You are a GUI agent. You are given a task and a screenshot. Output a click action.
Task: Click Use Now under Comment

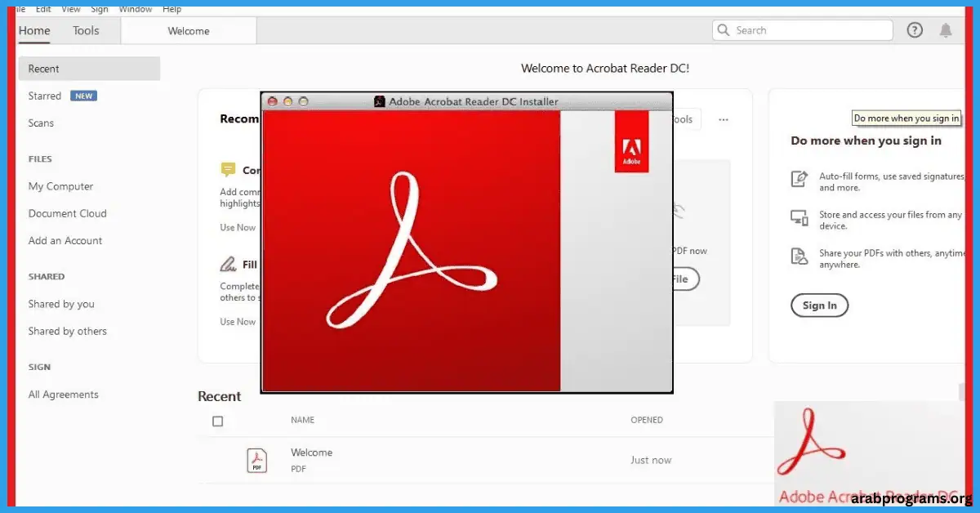click(x=238, y=227)
